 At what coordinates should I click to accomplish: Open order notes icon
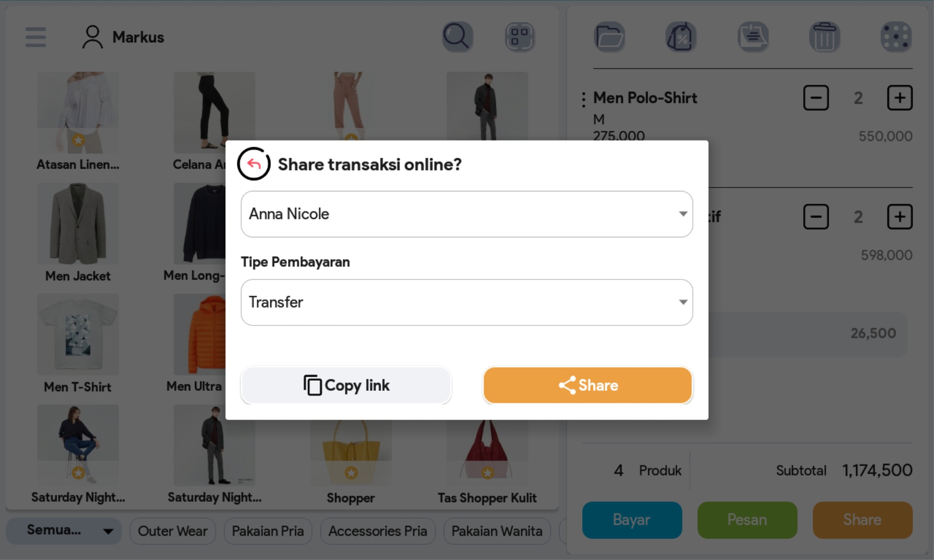pyautogui.click(x=753, y=37)
